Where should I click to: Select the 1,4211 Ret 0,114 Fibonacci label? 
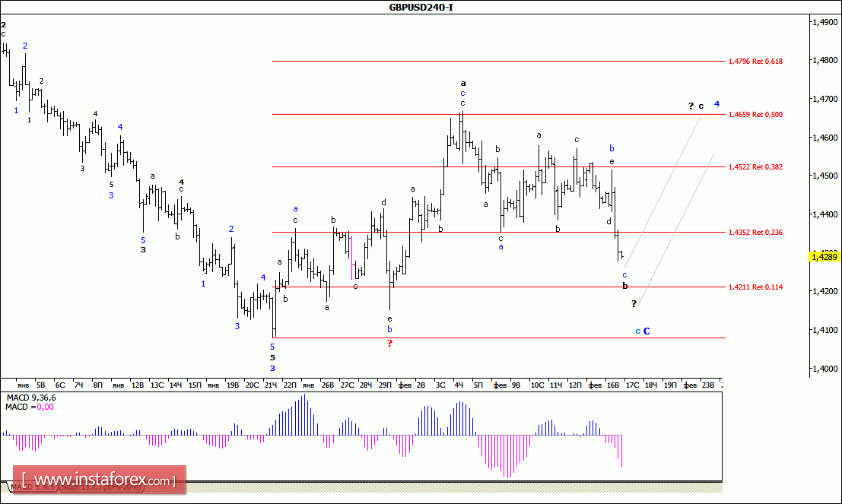755,287
